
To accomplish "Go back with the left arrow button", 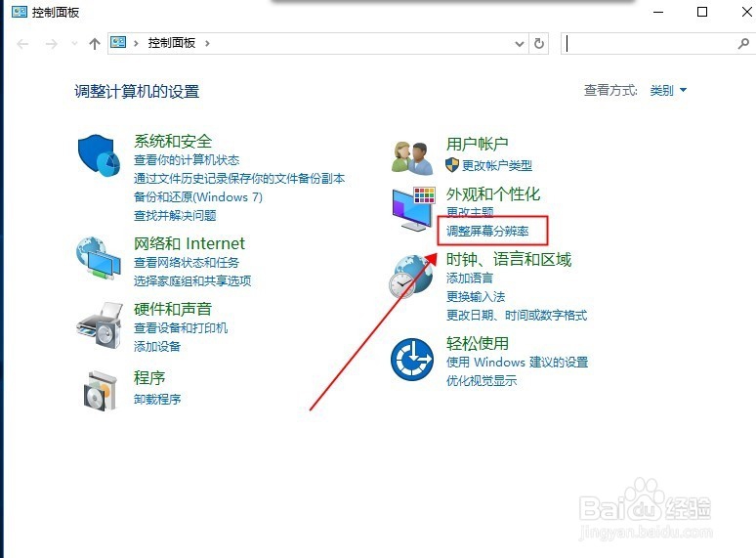I will pos(22,44).
